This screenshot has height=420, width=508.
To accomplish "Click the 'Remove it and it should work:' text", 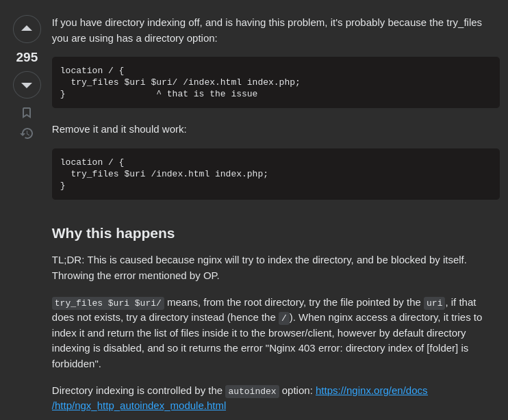I will (x=119, y=129).
